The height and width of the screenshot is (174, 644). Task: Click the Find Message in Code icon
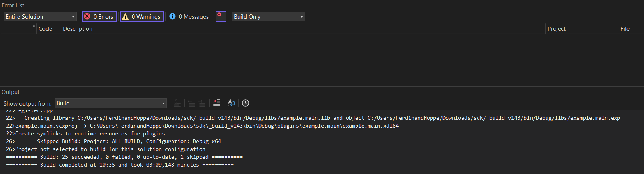[177, 103]
